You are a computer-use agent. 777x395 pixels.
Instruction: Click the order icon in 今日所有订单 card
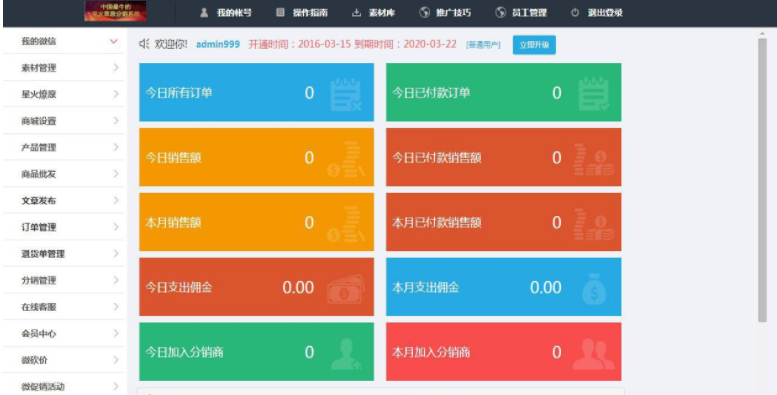(x=346, y=94)
